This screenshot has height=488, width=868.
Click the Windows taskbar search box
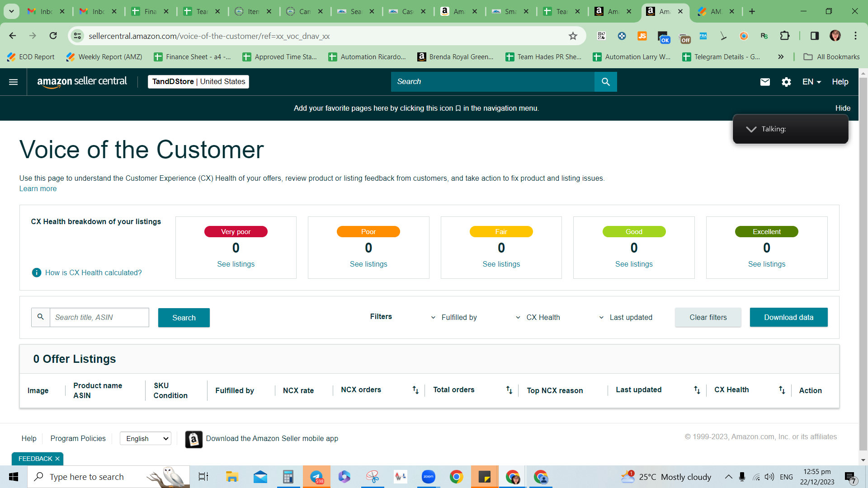point(108,477)
